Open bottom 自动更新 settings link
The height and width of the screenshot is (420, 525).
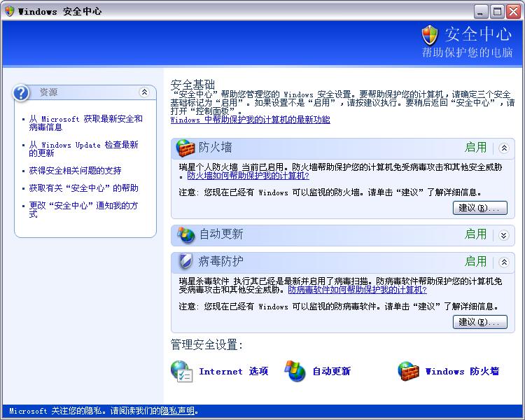(x=332, y=371)
